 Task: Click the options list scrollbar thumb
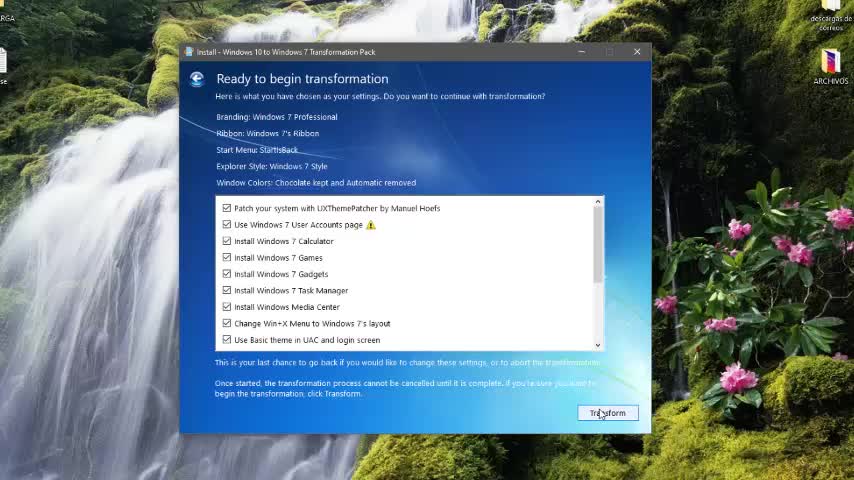(598, 245)
